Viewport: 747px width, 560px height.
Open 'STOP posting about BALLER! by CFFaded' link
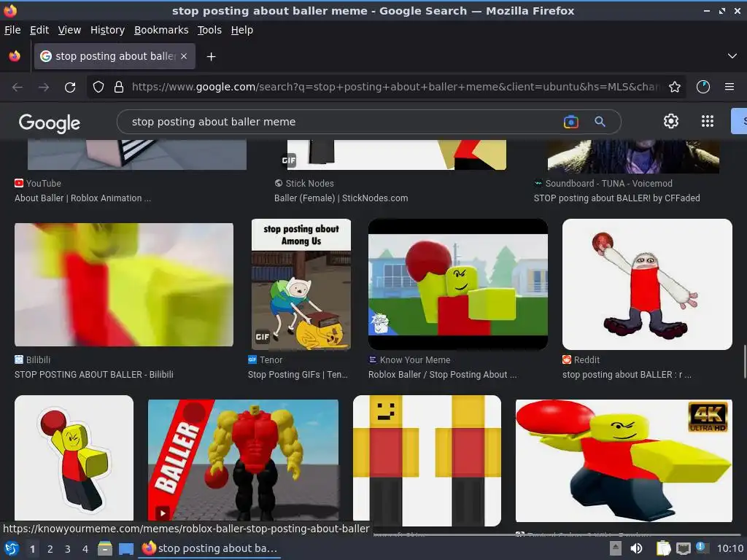[x=617, y=198]
